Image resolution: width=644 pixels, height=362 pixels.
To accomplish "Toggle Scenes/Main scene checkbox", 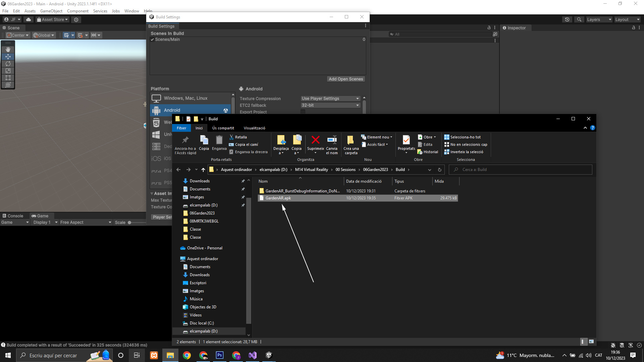I will point(152,40).
